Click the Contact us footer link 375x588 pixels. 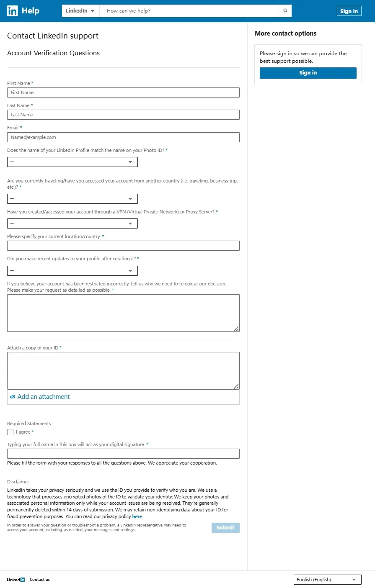[40, 580]
